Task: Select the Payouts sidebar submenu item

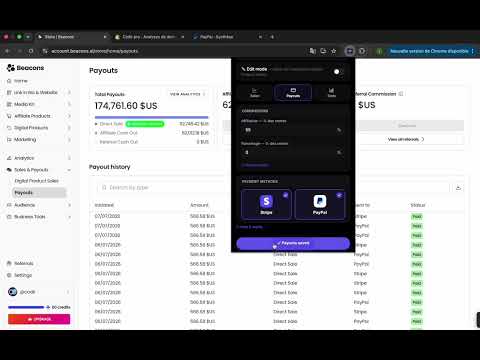Action: 39,193
